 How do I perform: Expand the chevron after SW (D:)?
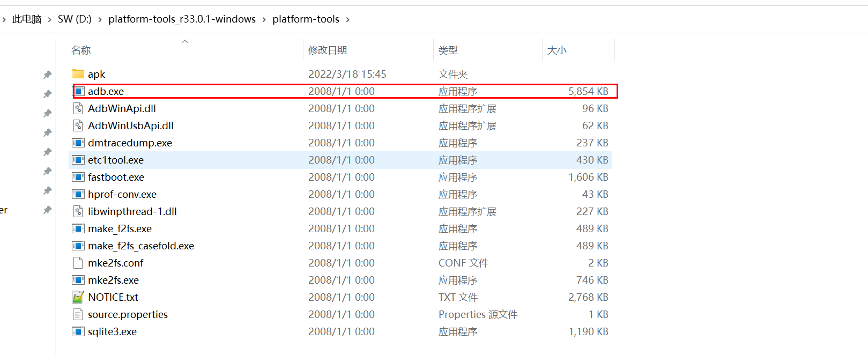tap(100, 19)
